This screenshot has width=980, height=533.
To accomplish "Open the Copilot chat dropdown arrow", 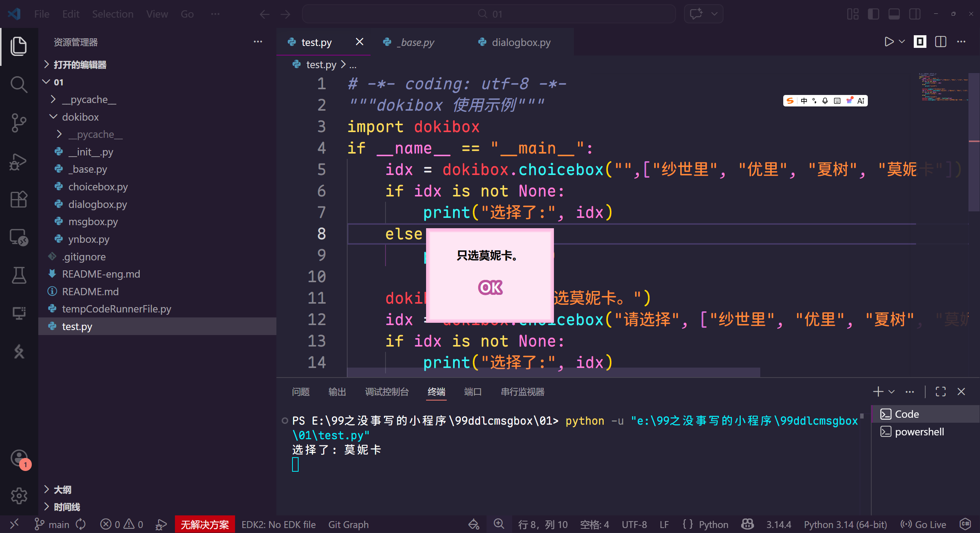I will click(714, 14).
